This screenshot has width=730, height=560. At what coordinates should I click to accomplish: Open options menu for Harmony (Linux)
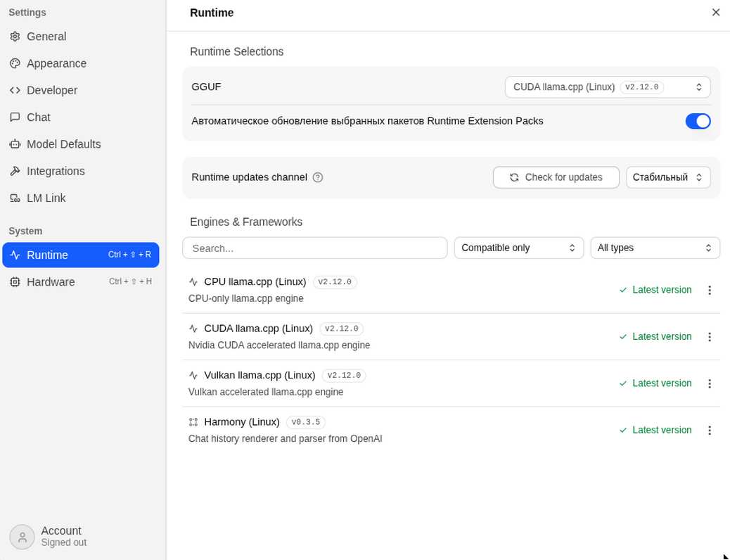coord(710,430)
